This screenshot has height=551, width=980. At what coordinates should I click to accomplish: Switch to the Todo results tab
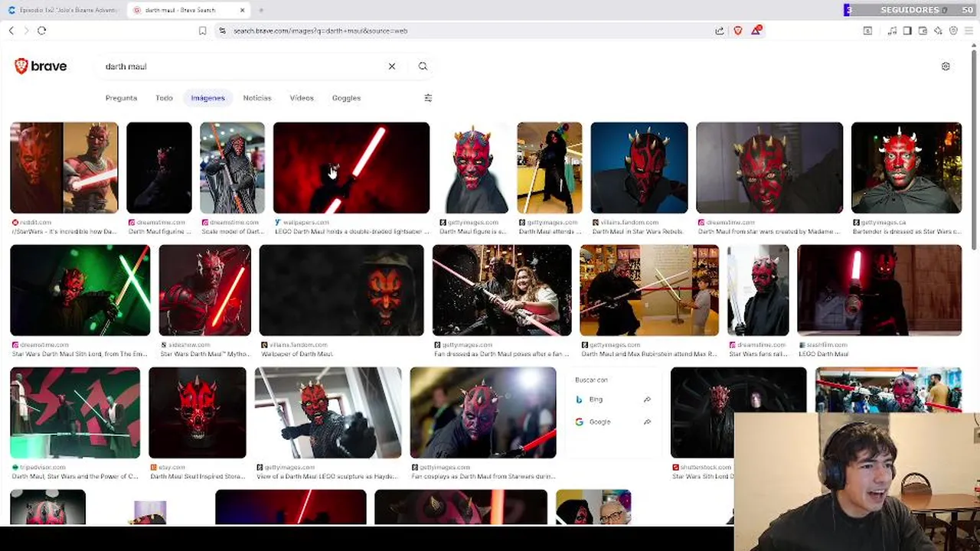(x=164, y=98)
